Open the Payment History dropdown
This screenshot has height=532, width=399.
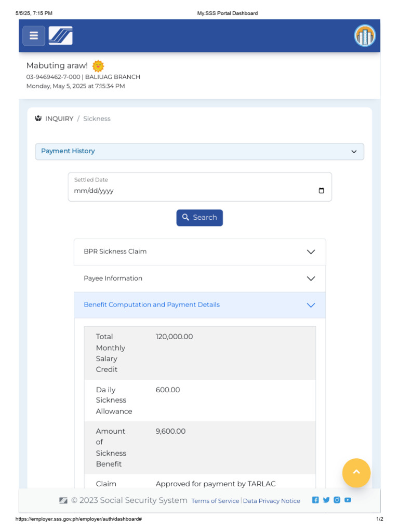point(199,151)
